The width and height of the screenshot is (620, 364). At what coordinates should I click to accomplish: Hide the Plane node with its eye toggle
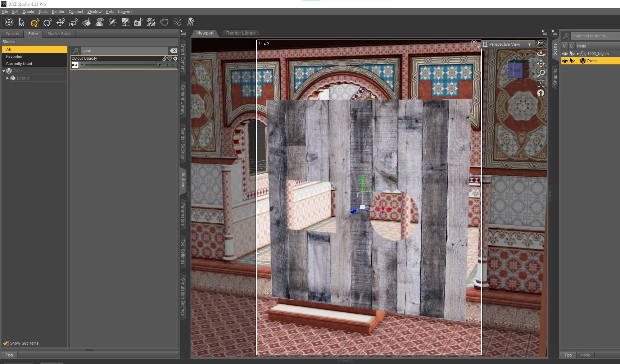565,61
